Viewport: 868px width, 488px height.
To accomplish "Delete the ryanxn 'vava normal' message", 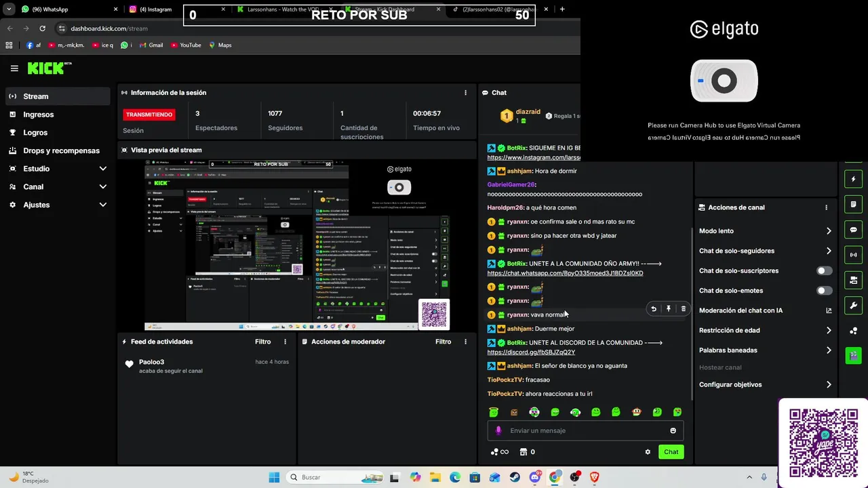I will (683, 309).
